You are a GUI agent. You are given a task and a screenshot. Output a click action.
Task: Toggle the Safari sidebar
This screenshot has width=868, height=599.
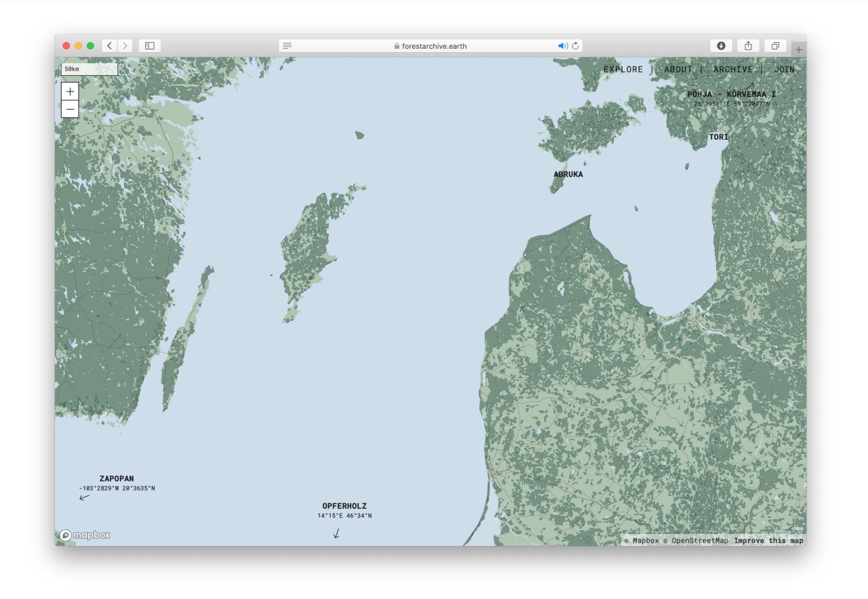150,45
